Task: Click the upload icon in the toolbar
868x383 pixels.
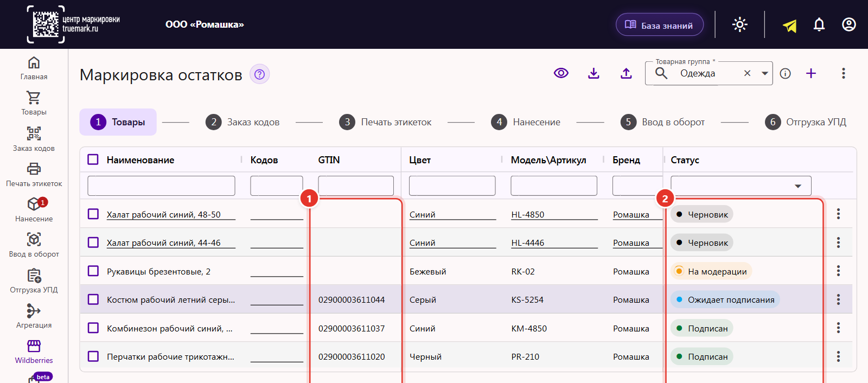Action: [x=627, y=73]
